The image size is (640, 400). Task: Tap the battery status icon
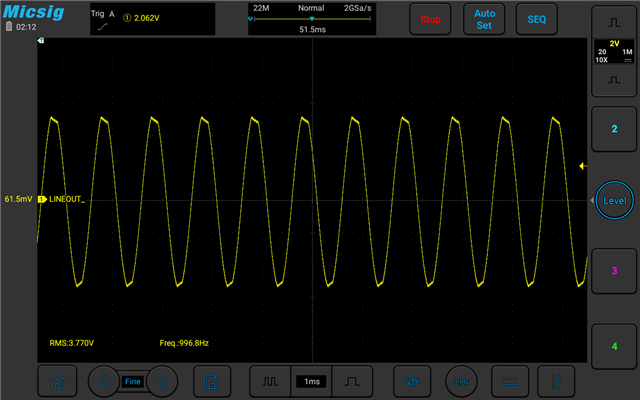tap(9, 27)
